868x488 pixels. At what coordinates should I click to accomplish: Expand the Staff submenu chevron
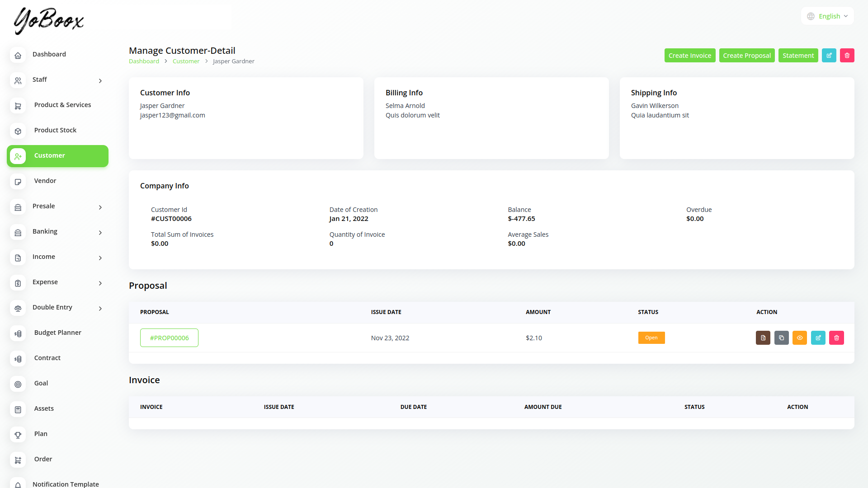click(x=100, y=81)
